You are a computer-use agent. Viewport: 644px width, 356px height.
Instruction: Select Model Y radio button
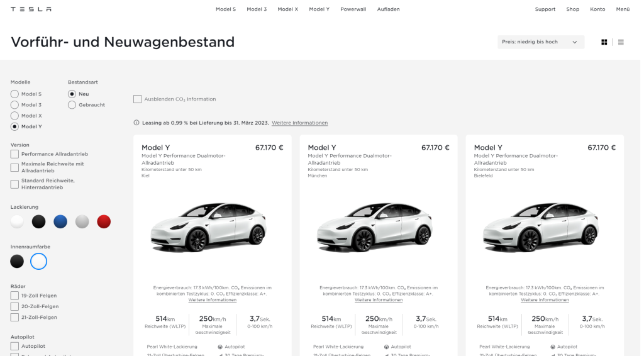point(15,126)
